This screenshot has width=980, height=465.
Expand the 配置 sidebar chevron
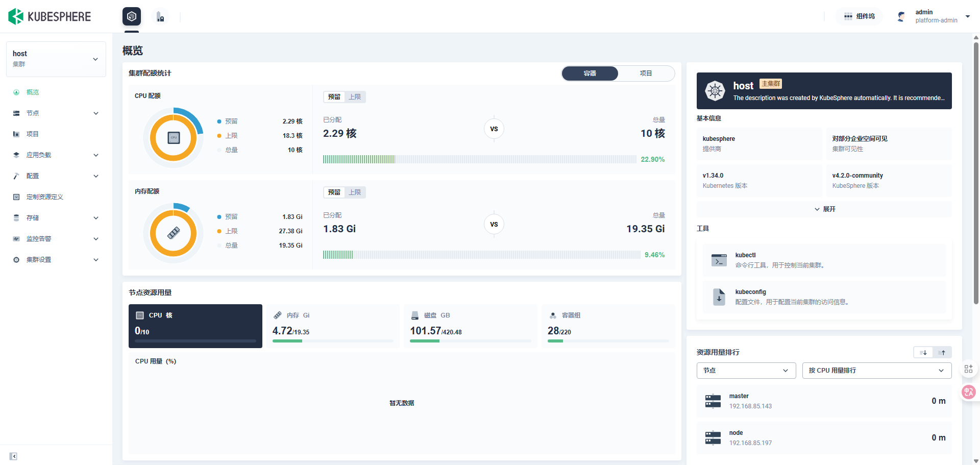96,176
